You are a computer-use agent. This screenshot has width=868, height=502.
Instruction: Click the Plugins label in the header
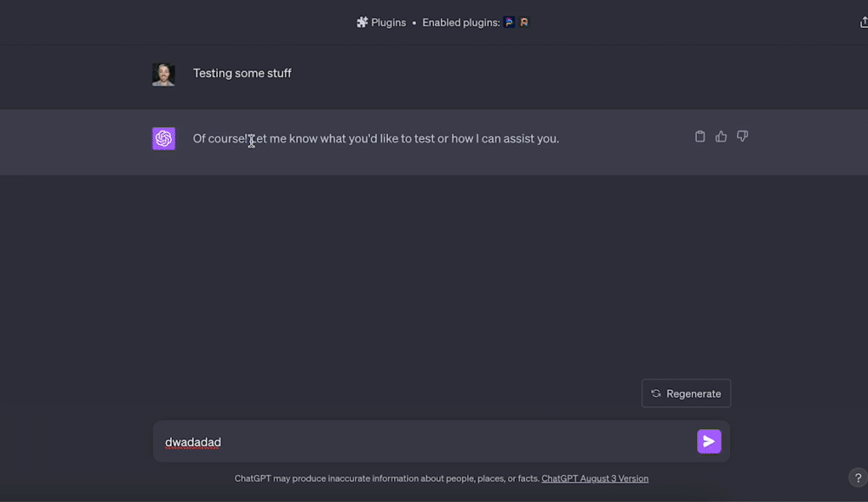point(389,23)
